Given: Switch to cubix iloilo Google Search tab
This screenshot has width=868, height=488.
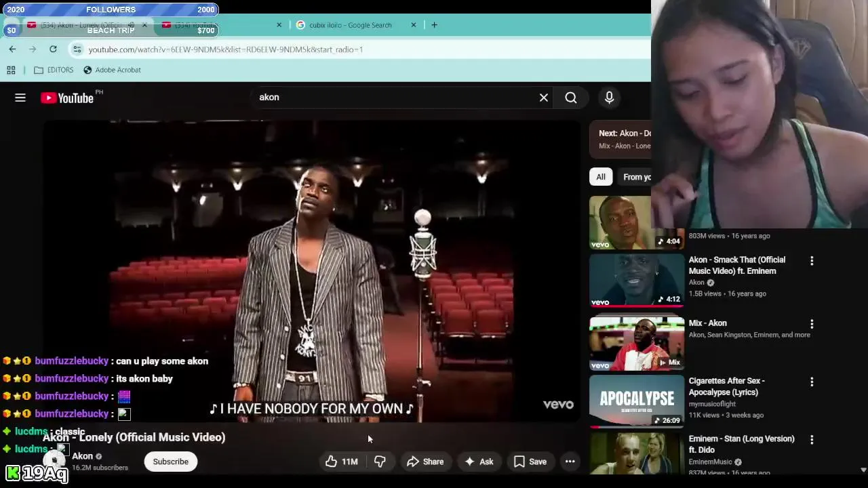Looking at the screenshot, I should (x=351, y=25).
